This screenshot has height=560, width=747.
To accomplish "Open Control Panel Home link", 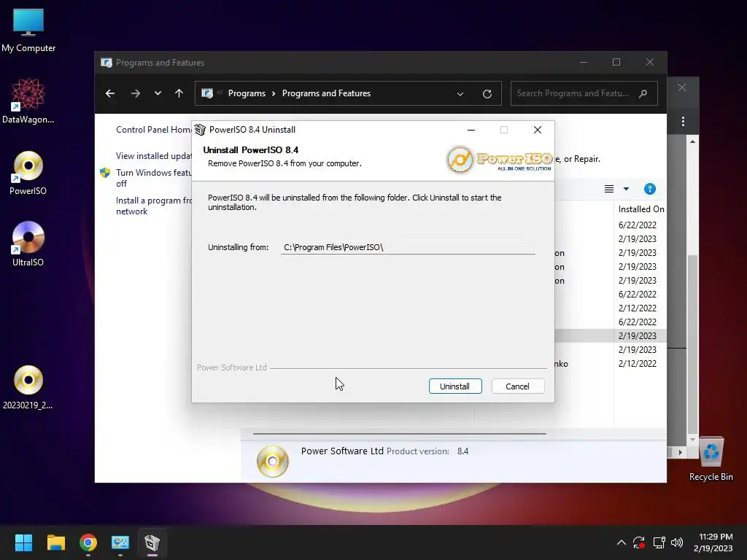I will 153,130.
